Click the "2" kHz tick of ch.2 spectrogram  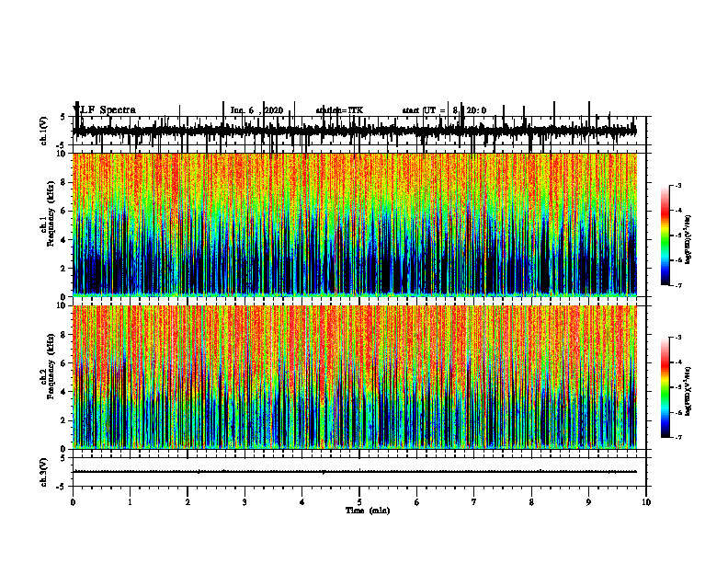[x=64, y=420]
